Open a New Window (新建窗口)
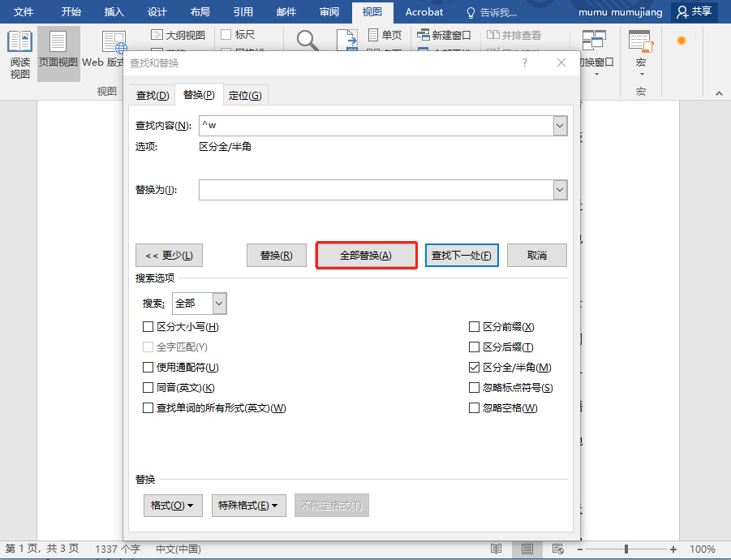Screen dimensions: 731x560 [x=444, y=35]
